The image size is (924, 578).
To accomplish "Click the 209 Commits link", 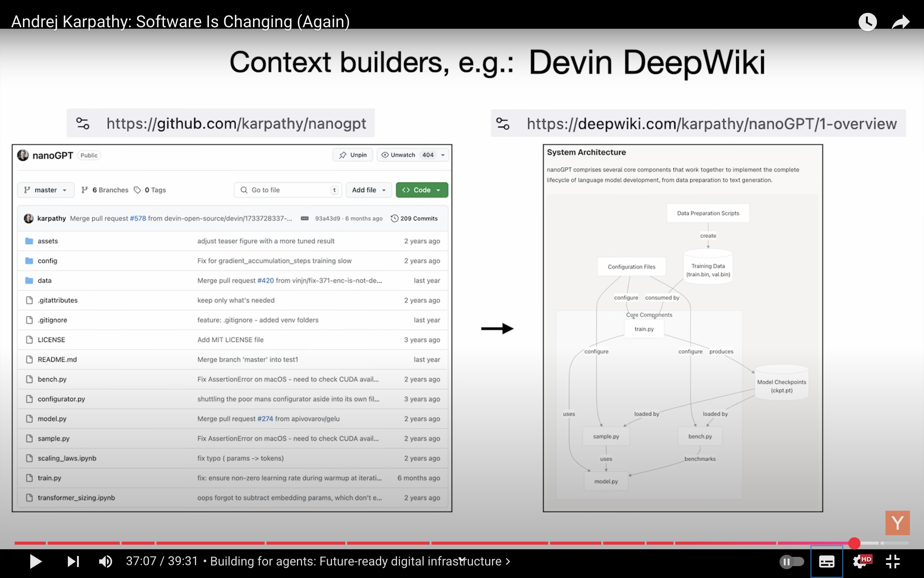I will (414, 218).
